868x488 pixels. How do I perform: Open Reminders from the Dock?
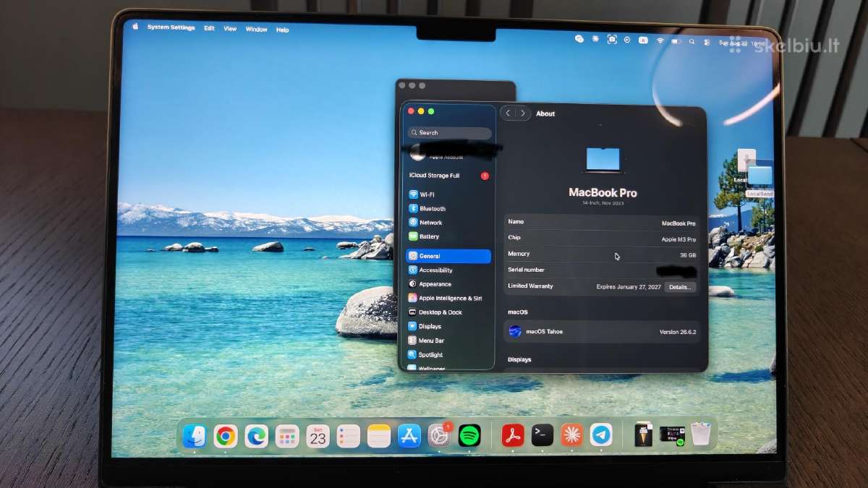click(348, 436)
